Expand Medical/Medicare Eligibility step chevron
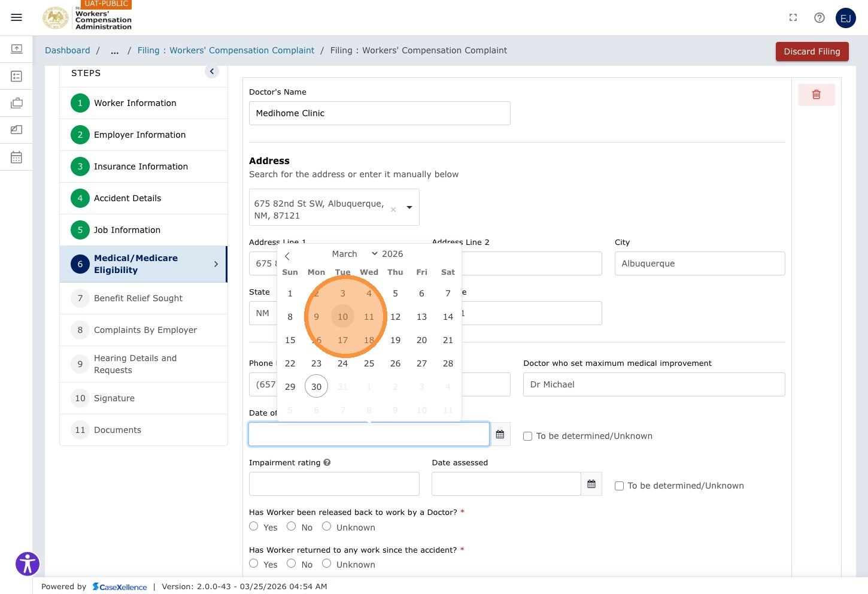The height and width of the screenshot is (594, 868). point(216,264)
